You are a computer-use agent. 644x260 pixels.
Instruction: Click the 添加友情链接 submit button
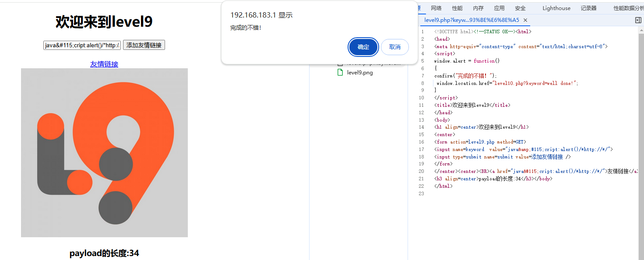click(x=144, y=45)
